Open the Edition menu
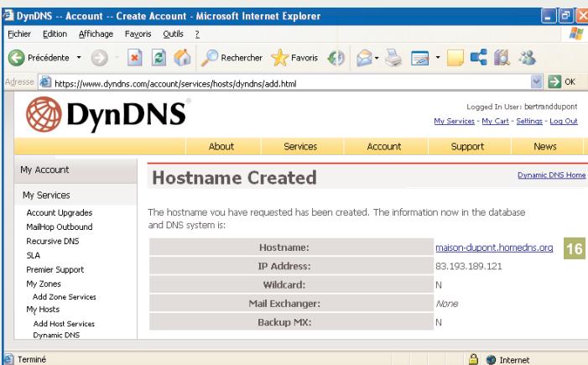The width and height of the screenshot is (588, 365). pos(55,34)
